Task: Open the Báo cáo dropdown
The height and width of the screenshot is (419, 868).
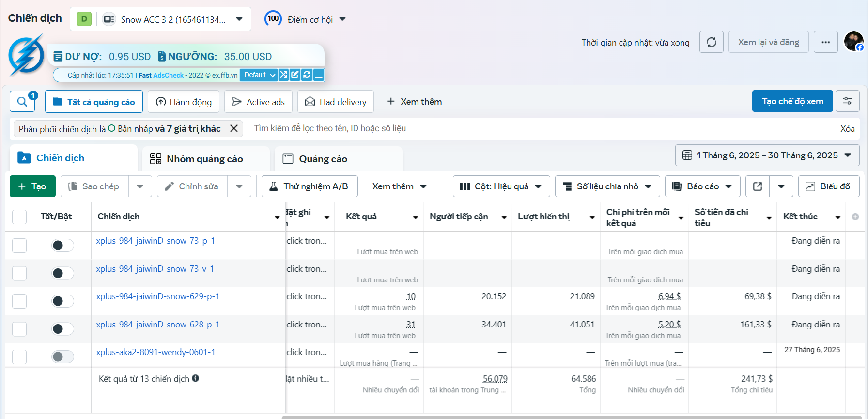Action: click(702, 186)
